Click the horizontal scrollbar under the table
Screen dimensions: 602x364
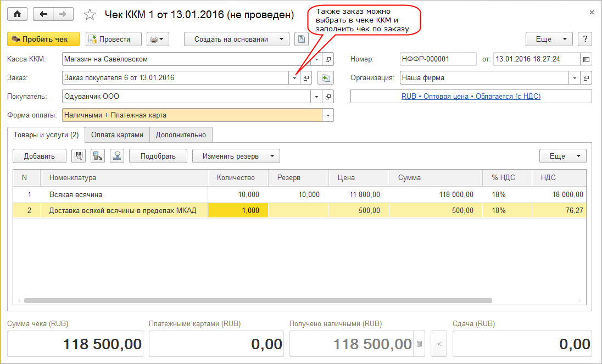(x=258, y=300)
